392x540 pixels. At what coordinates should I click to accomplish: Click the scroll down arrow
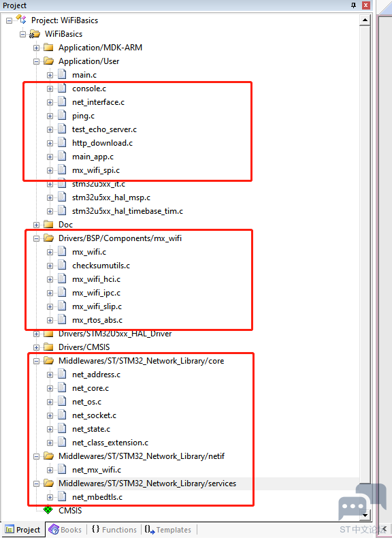365,515
